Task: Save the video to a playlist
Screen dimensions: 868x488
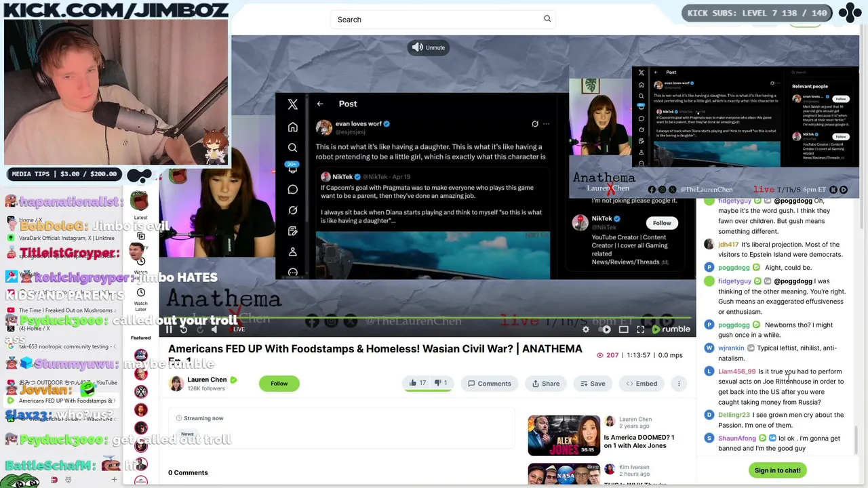Action: click(593, 384)
